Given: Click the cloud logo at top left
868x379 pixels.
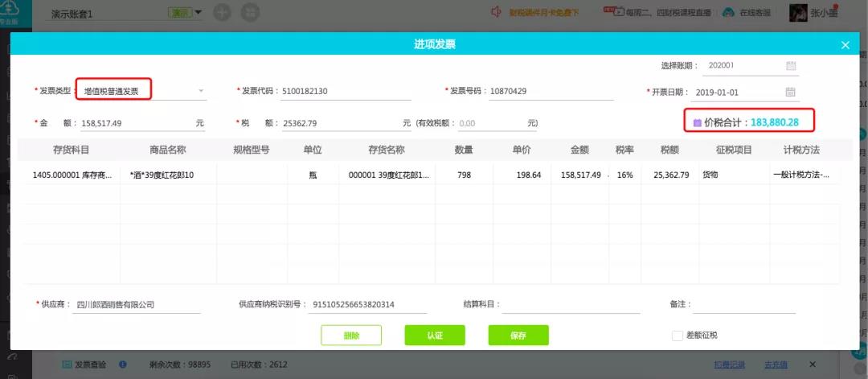Looking at the screenshot, I should (8, 8).
